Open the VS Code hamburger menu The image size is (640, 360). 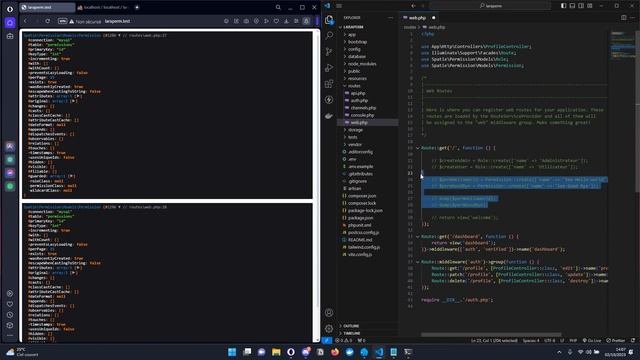click(339, 6)
